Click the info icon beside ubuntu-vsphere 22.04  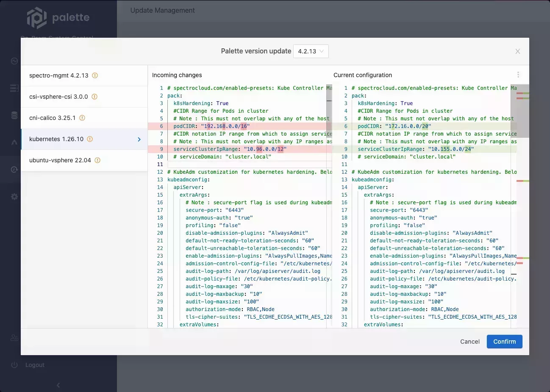click(97, 160)
